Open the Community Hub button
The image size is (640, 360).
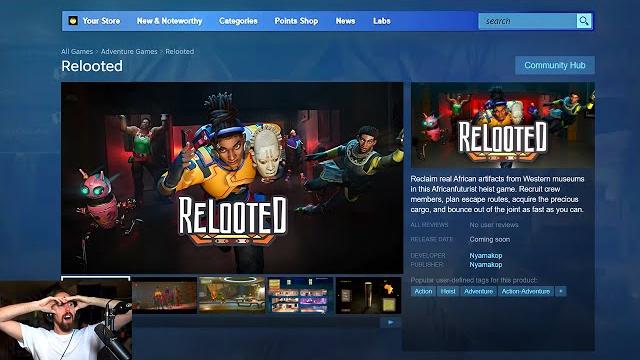(x=555, y=65)
